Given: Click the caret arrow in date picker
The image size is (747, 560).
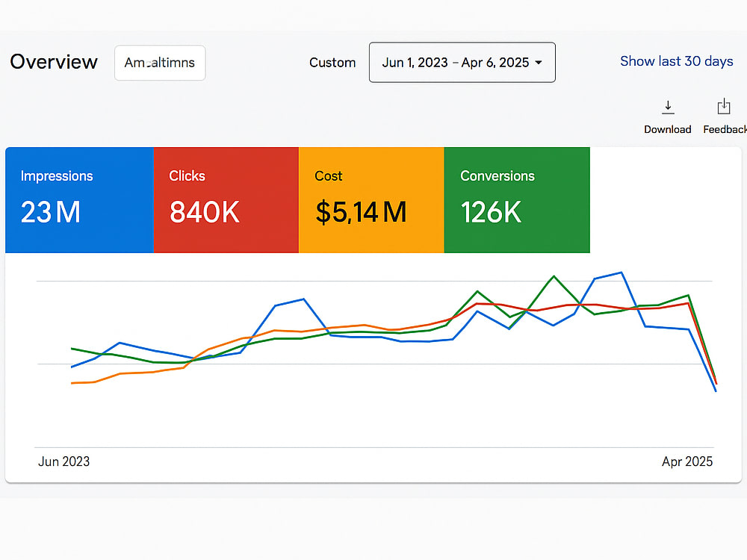Looking at the screenshot, I should pyautogui.click(x=539, y=63).
